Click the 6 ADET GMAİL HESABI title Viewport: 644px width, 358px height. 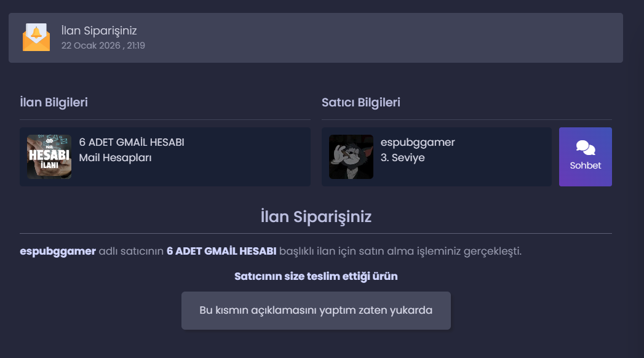coord(132,143)
